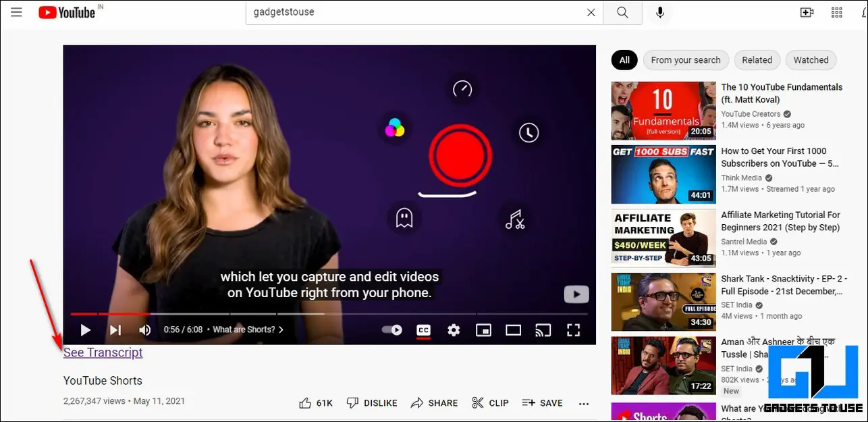The height and width of the screenshot is (422, 868).
Task: Open 'The 10 YouTube Fundamentals' title
Action: (782, 93)
